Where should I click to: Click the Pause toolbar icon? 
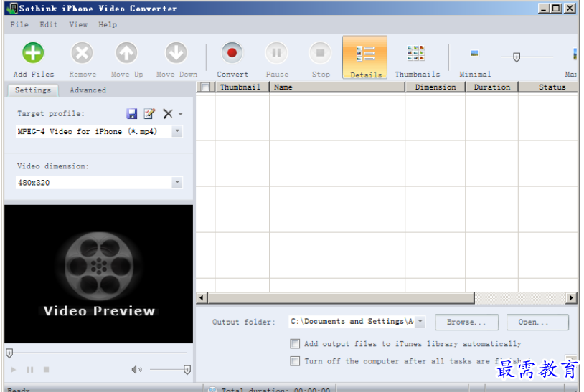[276, 53]
